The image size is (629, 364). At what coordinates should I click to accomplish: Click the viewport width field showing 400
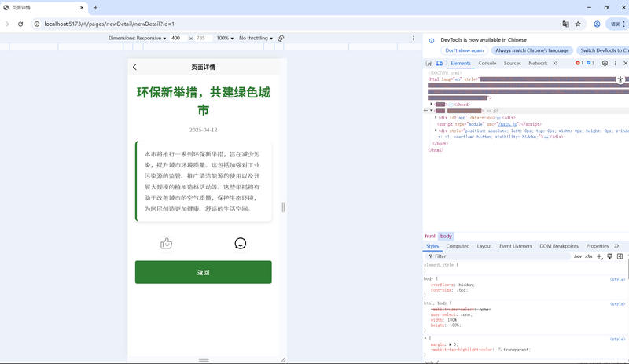[178, 38]
